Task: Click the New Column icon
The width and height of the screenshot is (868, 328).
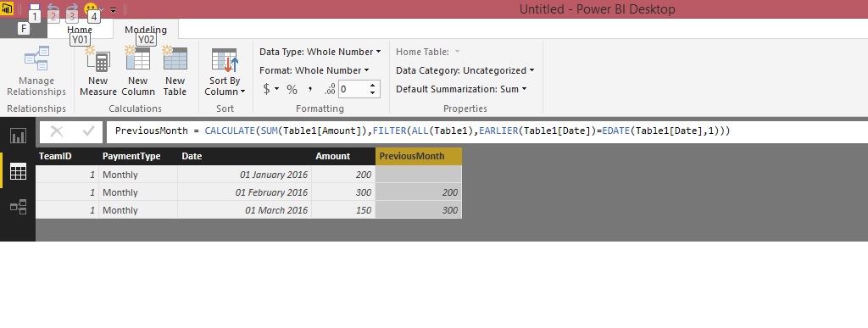Action: click(x=138, y=58)
